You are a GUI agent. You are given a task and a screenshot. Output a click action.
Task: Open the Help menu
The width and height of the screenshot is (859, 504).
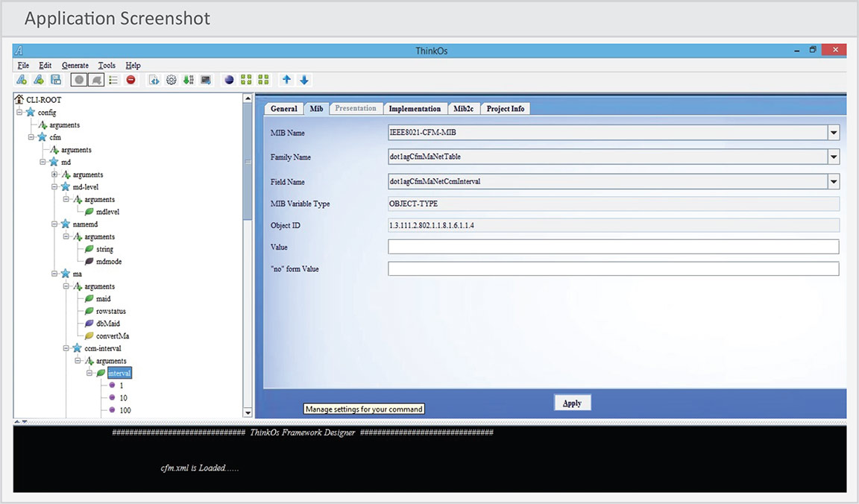[x=133, y=65]
